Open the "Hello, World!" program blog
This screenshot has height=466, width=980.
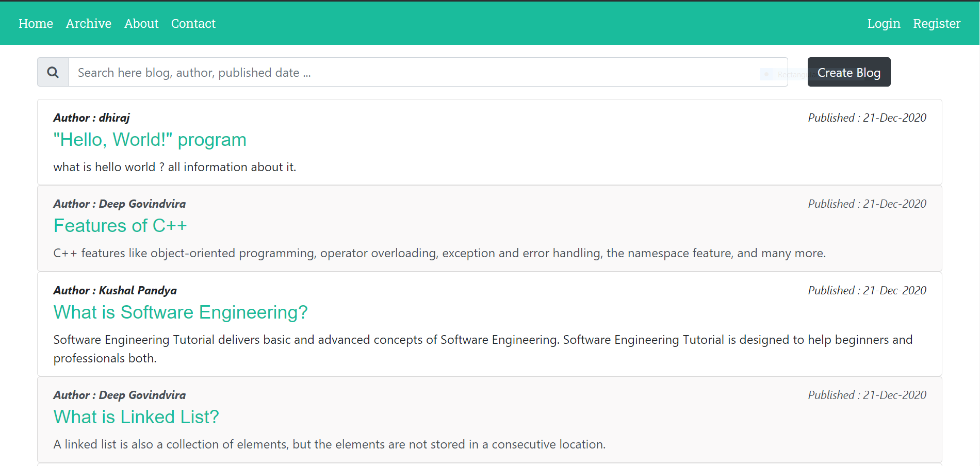coord(150,140)
